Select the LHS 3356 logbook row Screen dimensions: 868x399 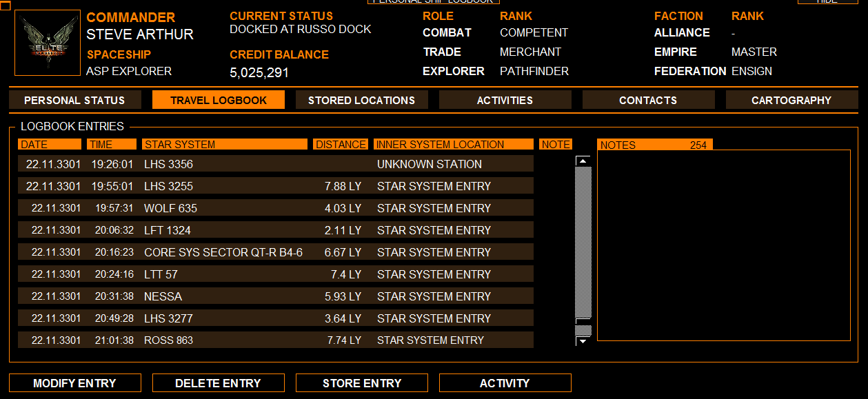276,164
